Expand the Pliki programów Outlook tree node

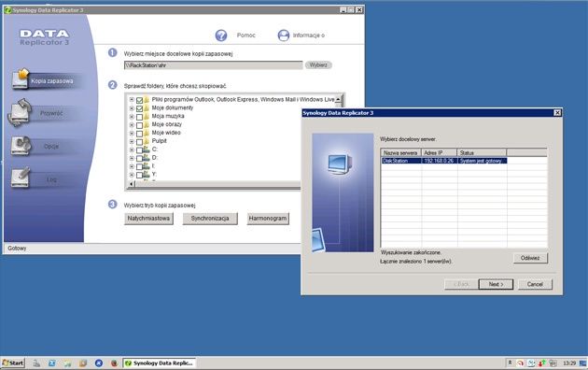[132, 100]
